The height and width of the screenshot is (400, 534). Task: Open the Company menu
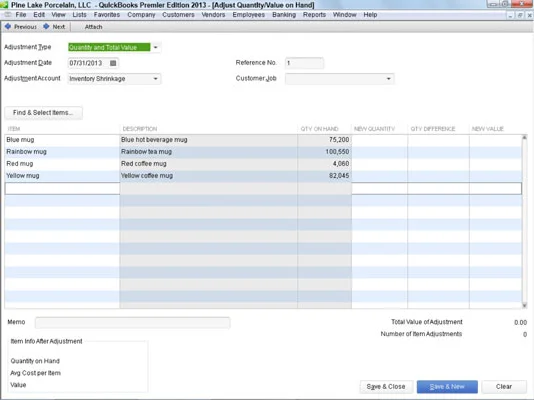(x=141, y=15)
